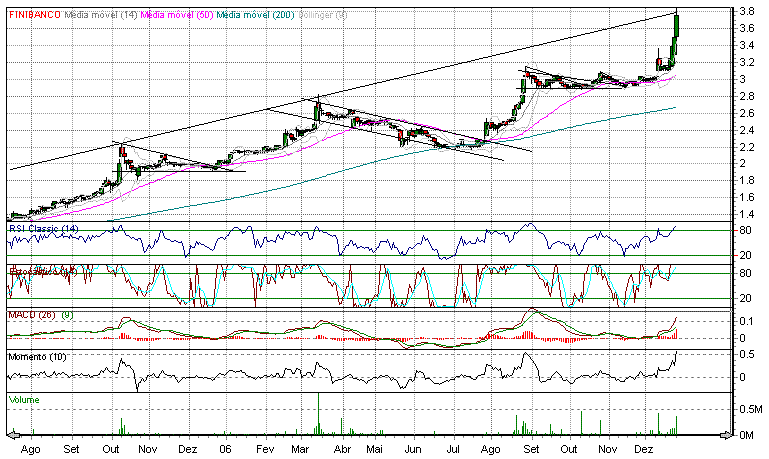Click the 0.5M volume axis label
The width and height of the screenshot is (769, 459).
(x=751, y=409)
